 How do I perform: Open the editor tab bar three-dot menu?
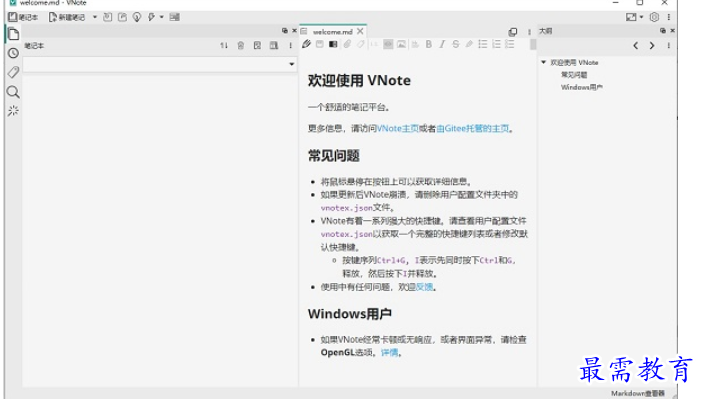pyautogui.click(x=529, y=32)
